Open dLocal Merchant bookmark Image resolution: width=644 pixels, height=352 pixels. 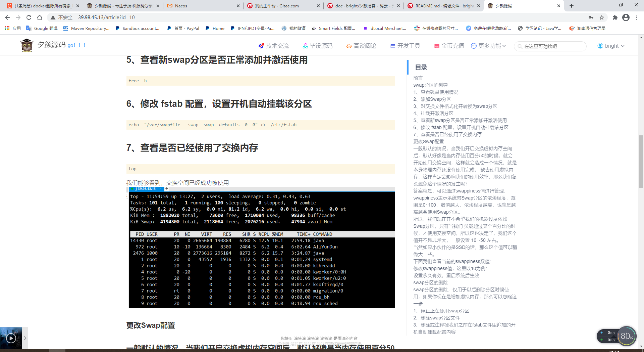coord(385,28)
